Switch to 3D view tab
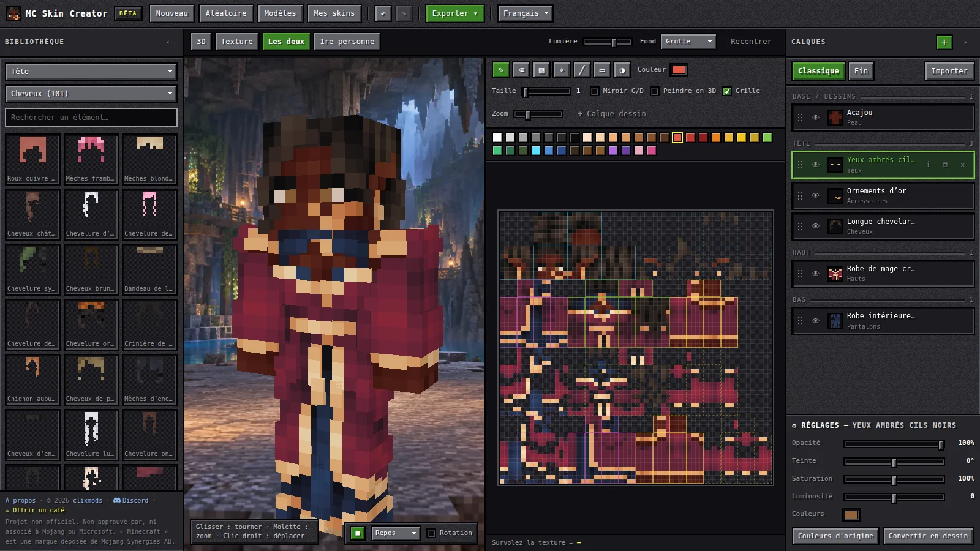Viewport: 980px width, 551px height. pyautogui.click(x=201, y=42)
